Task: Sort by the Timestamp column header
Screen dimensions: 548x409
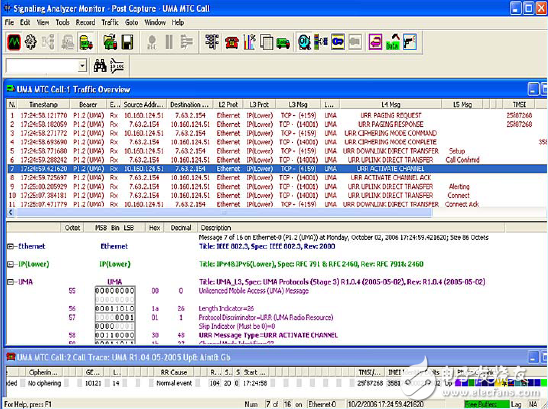Action: point(44,104)
